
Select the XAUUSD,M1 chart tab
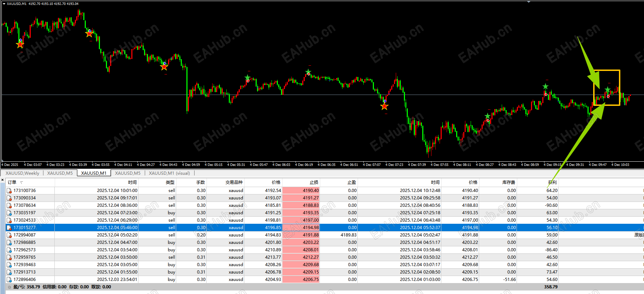click(94, 173)
